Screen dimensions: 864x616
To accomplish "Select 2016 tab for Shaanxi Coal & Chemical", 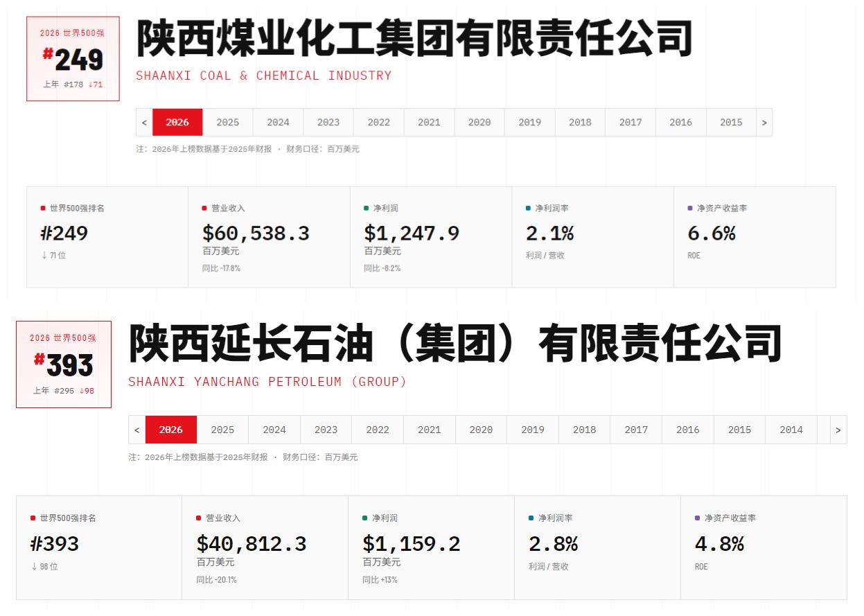I will point(681,122).
